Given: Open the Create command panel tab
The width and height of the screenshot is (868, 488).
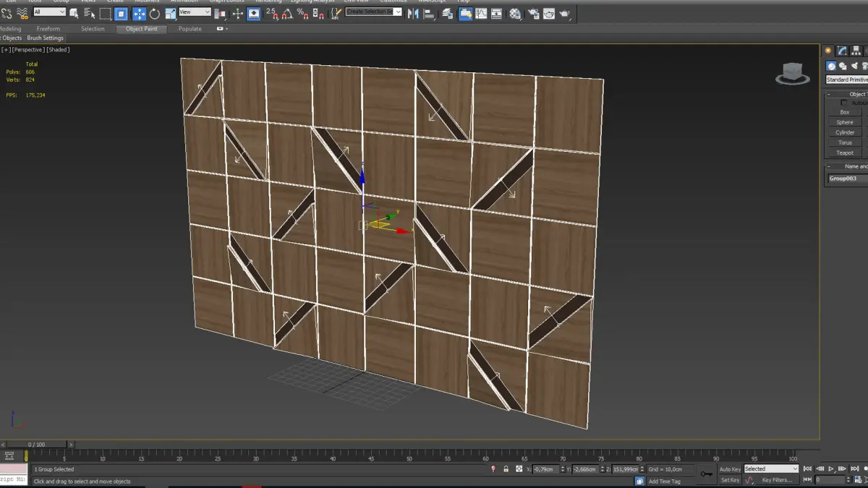Looking at the screenshot, I should click(x=828, y=51).
